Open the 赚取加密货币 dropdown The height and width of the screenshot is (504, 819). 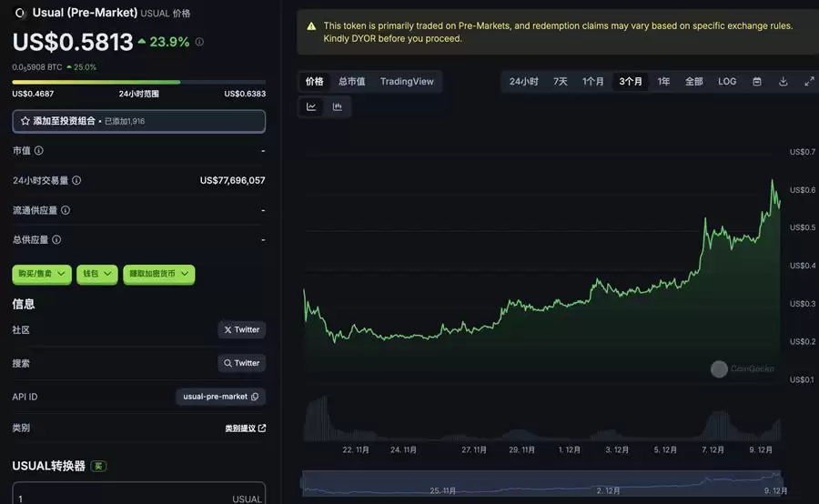coord(158,273)
